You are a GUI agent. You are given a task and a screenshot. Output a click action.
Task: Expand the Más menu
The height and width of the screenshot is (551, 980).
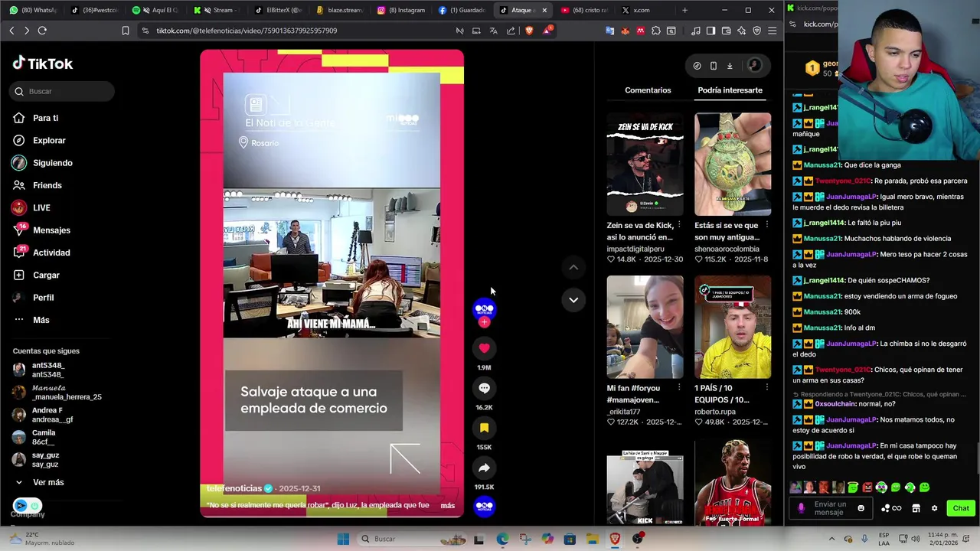(x=41, y=320)
